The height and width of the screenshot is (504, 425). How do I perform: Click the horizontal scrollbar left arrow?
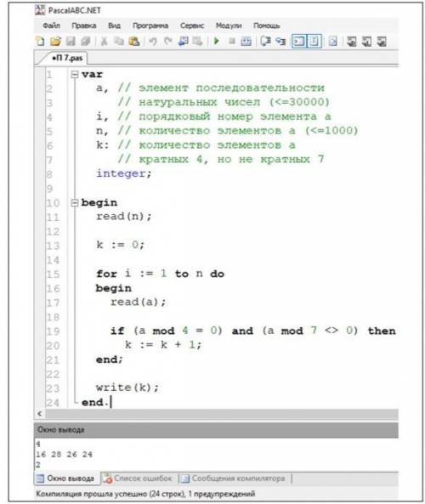(x=40, y=413)
